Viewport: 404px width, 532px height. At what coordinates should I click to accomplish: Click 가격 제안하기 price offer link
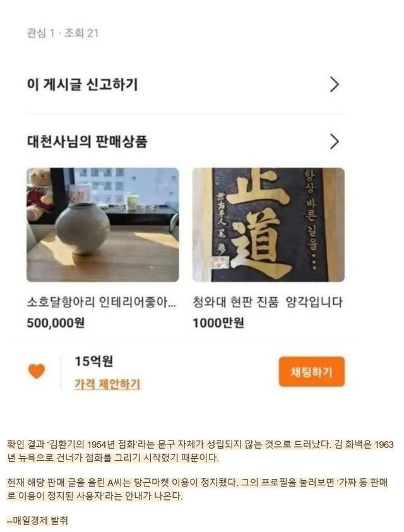[107, 384]
